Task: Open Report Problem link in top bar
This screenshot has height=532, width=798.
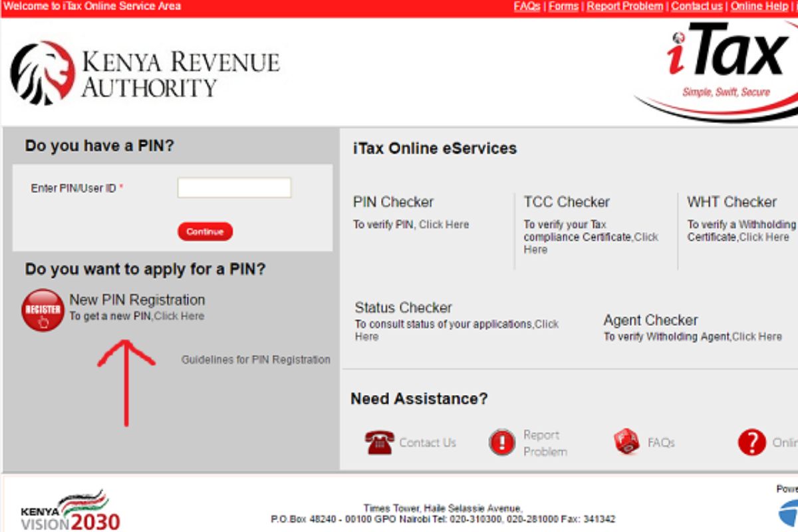Action: point(624,6)
